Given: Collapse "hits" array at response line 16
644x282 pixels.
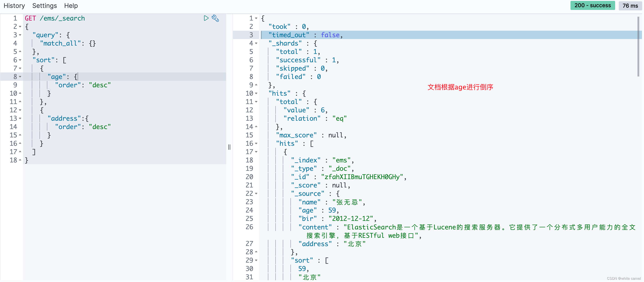Looking at the screenshot, I should coord(256,143).
